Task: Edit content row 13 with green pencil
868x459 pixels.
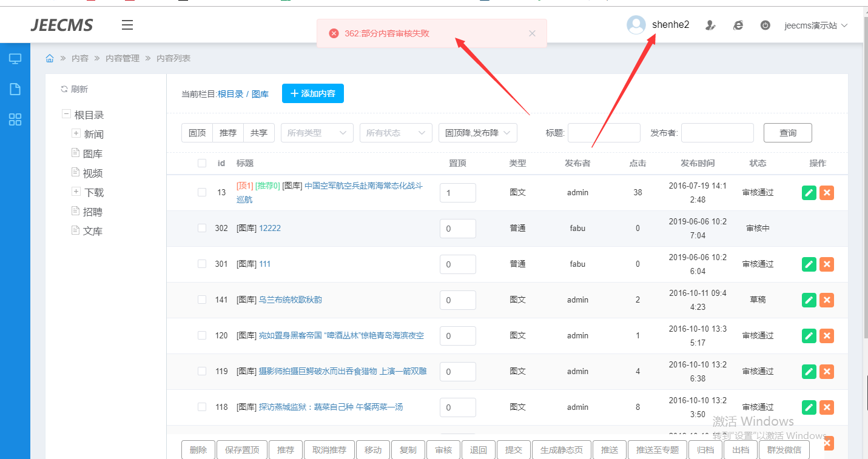Action: pos(809,193)
